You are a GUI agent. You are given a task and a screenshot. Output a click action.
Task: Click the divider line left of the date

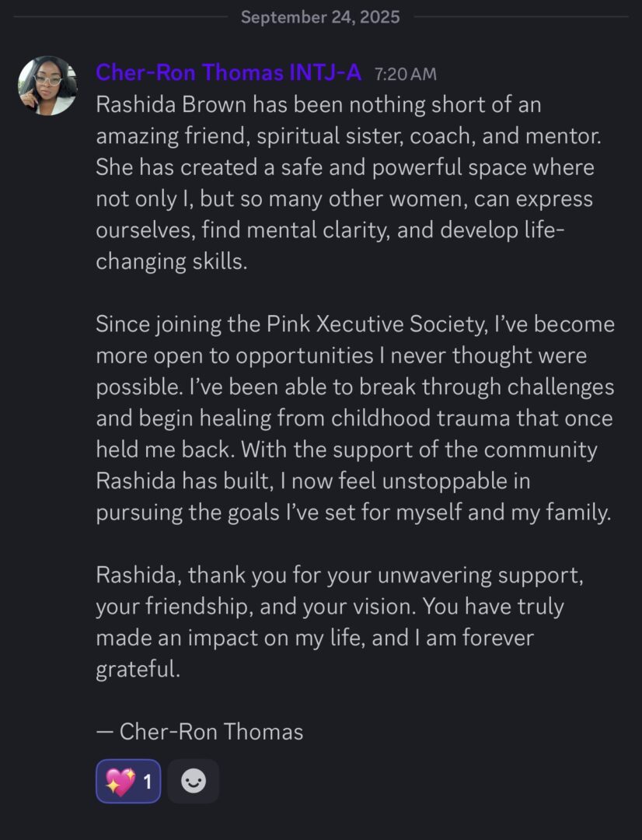coord(117,17)
